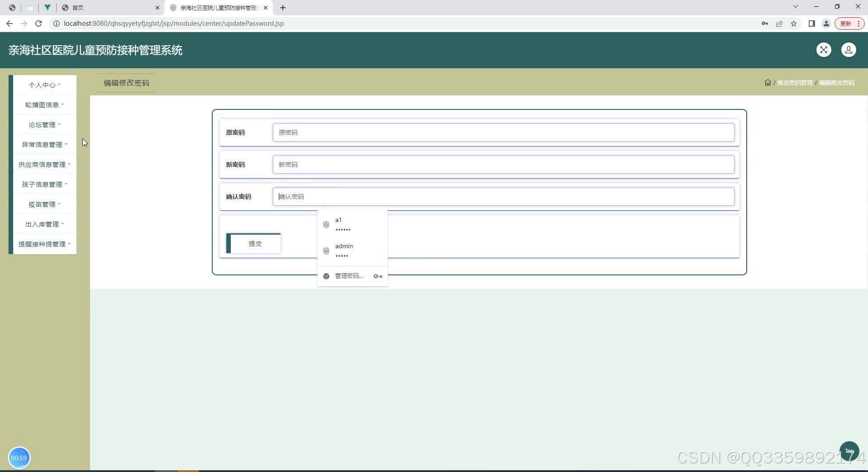Image resolution: width=868 pixels, height=472 pixels.
Task: Click the Top scroll-to-top button
Action: pos(849,451)
